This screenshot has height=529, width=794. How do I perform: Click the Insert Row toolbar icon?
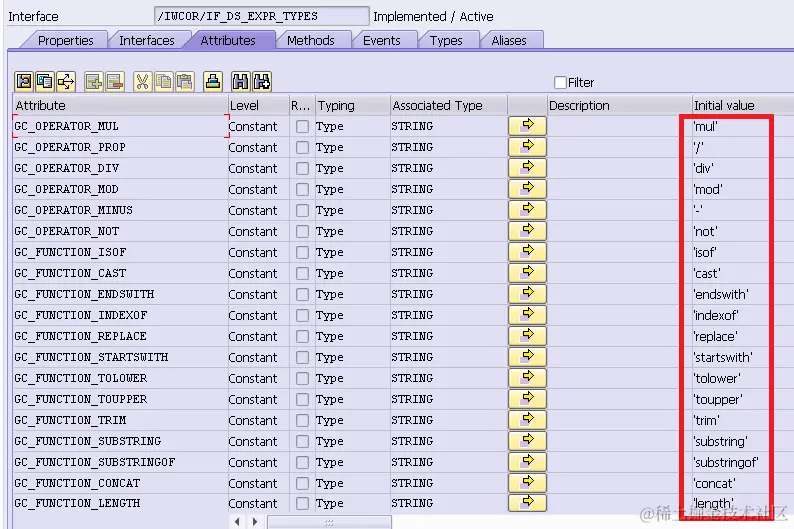coord(94,82)
